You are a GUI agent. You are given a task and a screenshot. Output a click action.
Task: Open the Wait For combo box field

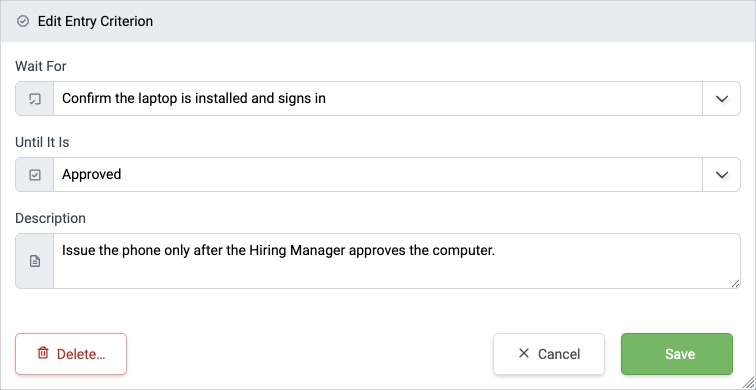point(378,98)
